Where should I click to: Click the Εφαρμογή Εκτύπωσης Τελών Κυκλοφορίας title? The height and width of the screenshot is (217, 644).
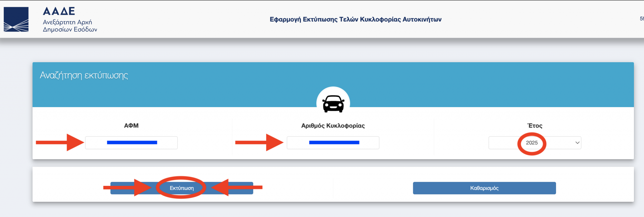[x=356, y=19]
